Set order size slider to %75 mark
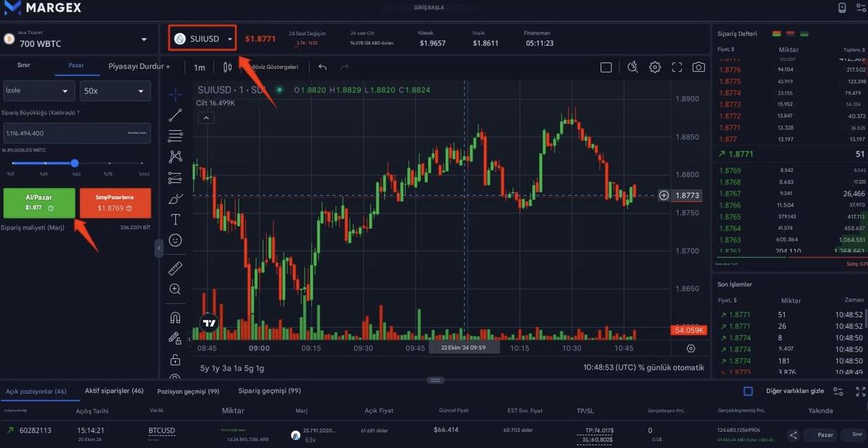The width and height of the screenshot is (868, 448). (109, 163)
